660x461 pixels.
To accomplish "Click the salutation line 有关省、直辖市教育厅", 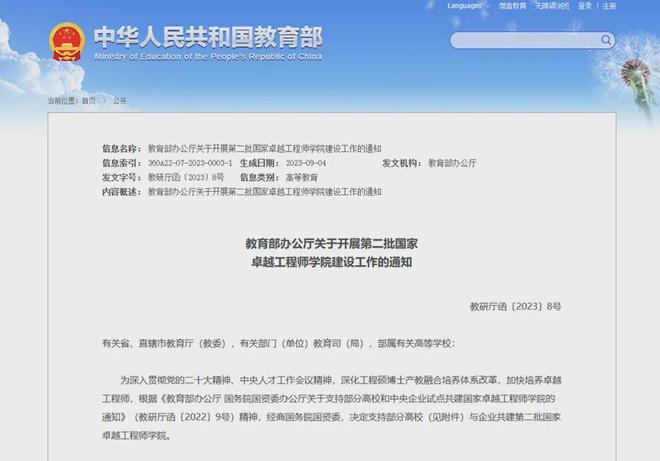I will 278,344.
